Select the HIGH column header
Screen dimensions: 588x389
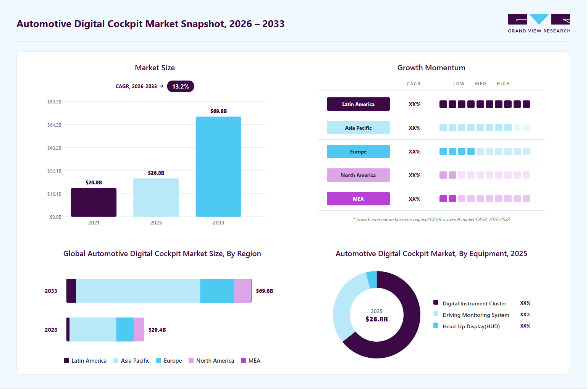(x=503, y=84)
